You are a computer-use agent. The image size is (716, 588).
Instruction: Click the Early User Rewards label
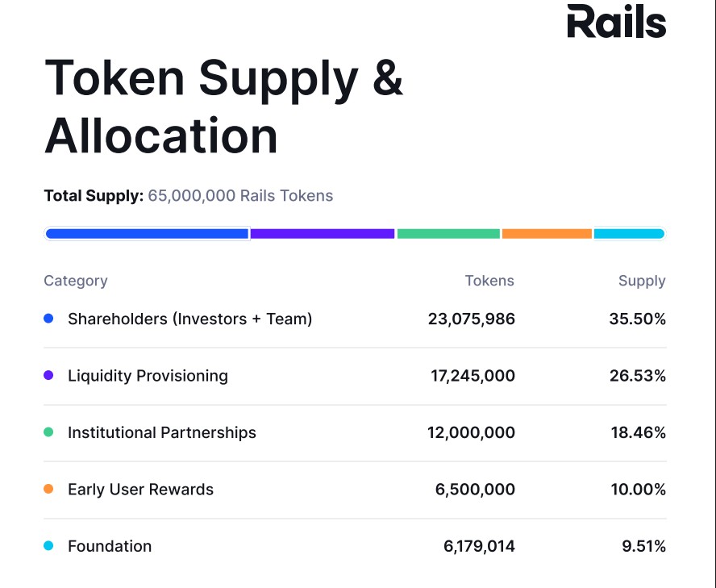pyautogui.click(x=140, y=489)
